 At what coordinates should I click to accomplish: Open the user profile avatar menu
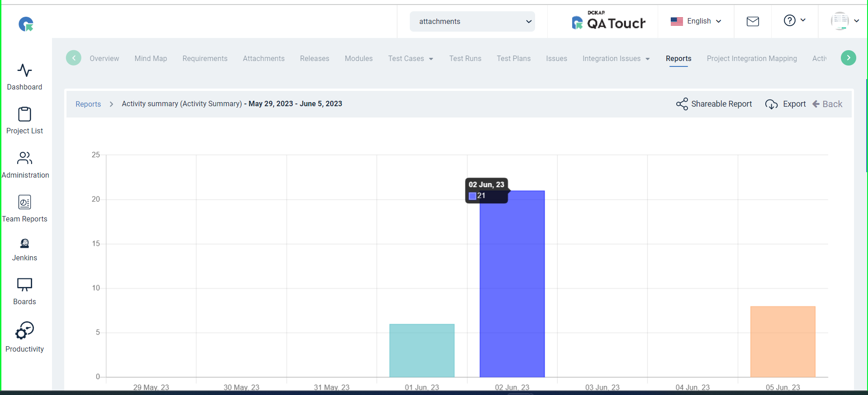[x=845, y=21]
